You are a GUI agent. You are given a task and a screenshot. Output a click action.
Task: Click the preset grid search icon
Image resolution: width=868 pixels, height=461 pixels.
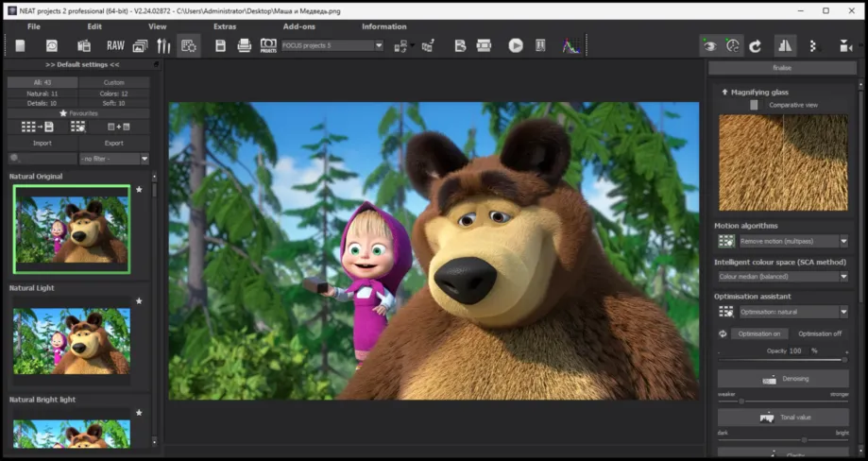click(78, 128)
